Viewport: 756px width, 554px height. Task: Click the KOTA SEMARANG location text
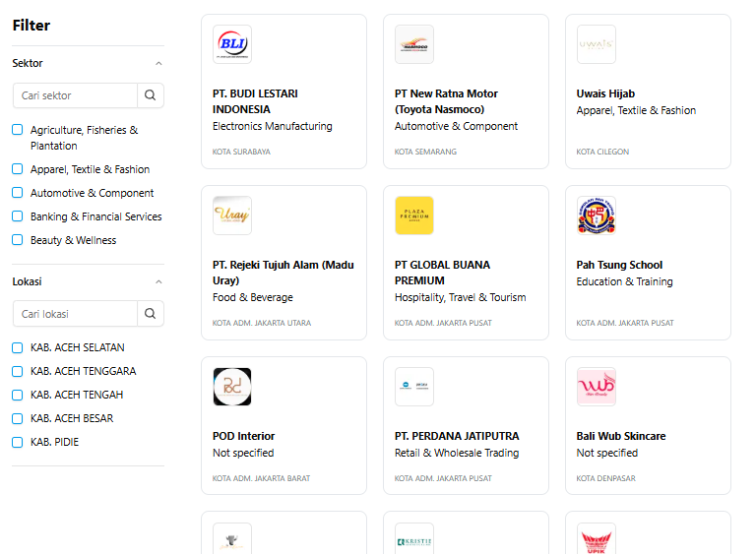pos(425,152)
